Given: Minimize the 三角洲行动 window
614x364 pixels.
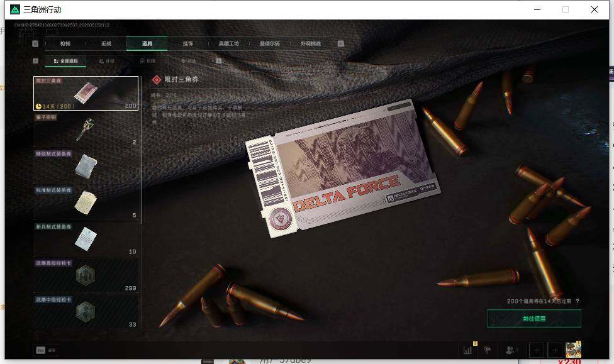Looking at the screenshot, I should pos(537,9).
